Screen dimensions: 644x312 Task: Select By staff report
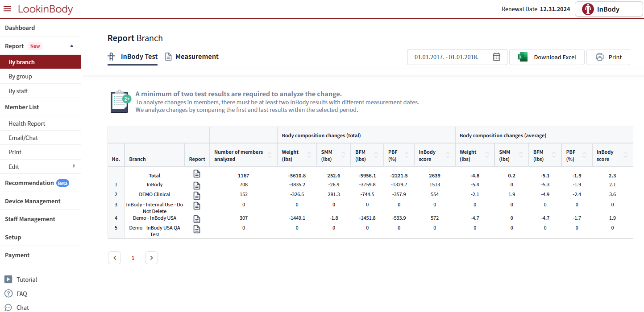point(40,91)
